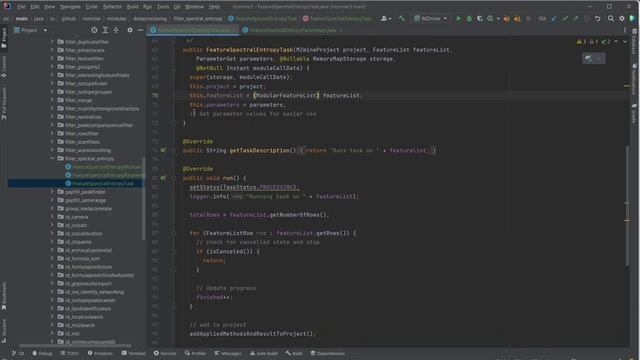Open the Problems tool window
The height and width of the screenshot is (360, 640).
point(100,353)
